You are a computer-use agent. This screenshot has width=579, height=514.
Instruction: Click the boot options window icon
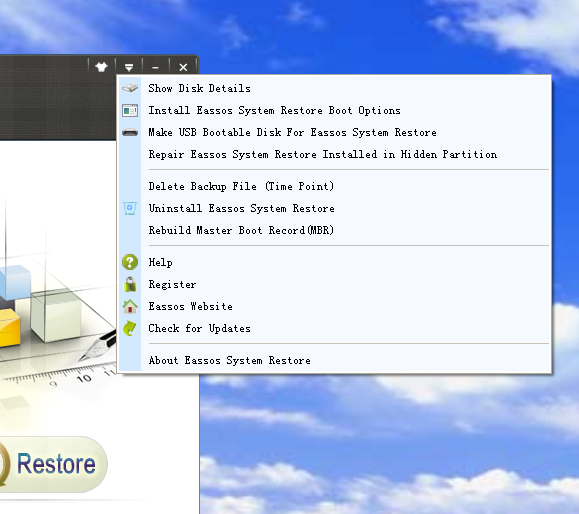pyautogui.click(x=130, y=110)
